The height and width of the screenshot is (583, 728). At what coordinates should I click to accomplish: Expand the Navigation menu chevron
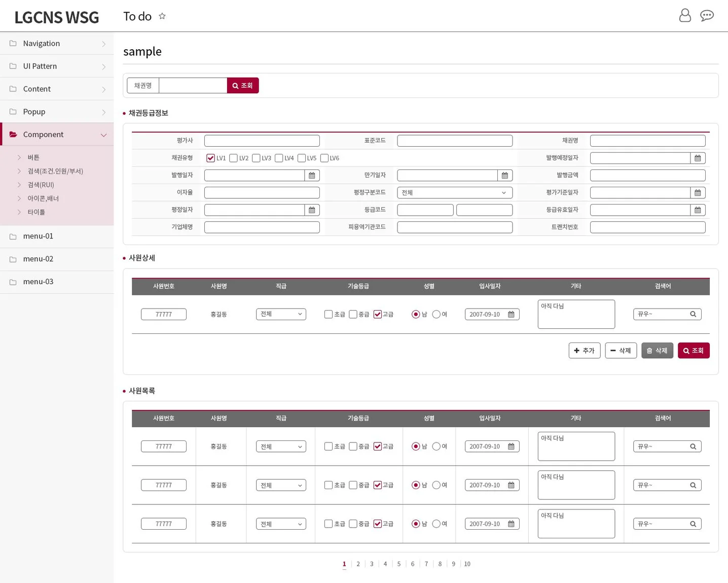pos(104,44)
